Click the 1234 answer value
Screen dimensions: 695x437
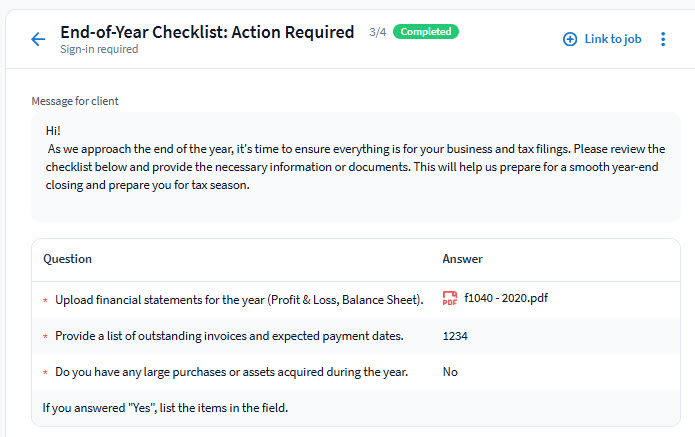tap(455, 336)
